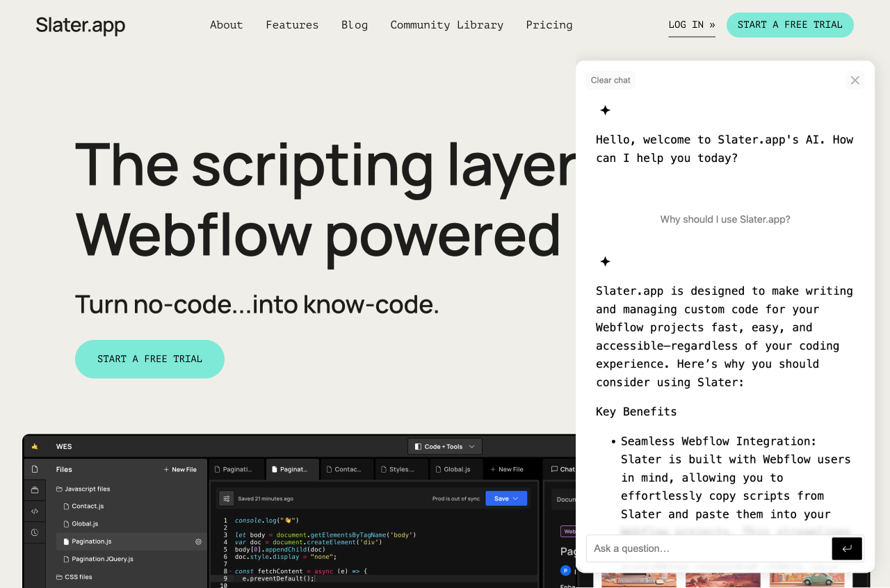
Task: Open the history clock icon in sidebar
Action: point(35,532)
